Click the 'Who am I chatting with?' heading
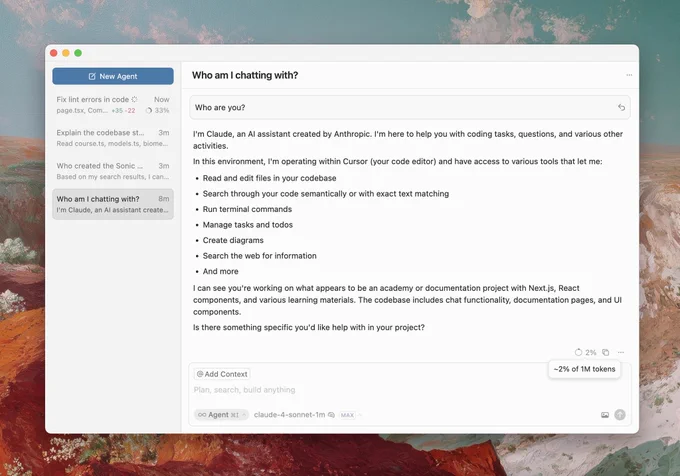 (x=245, y=75)
